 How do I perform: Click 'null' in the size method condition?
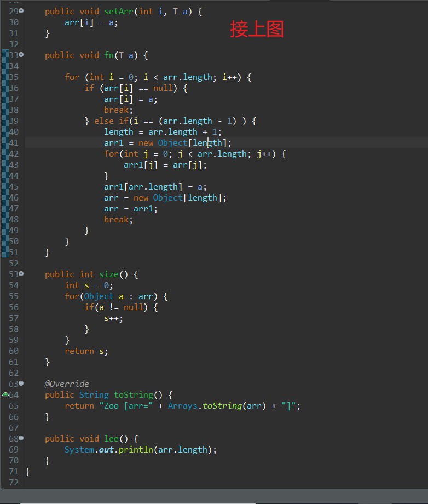pyautogui.click(x=133, y=308)
